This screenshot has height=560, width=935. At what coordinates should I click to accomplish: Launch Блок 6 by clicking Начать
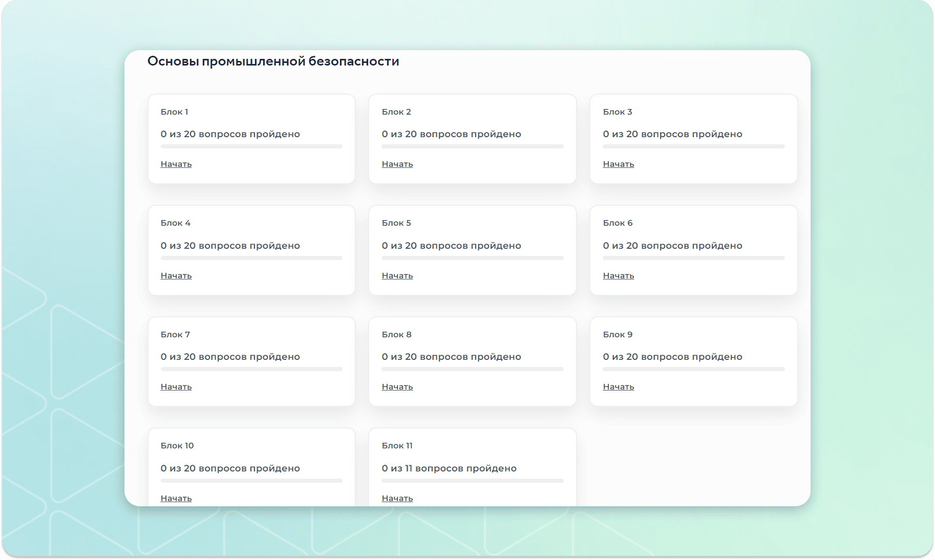tap(618, 276)
